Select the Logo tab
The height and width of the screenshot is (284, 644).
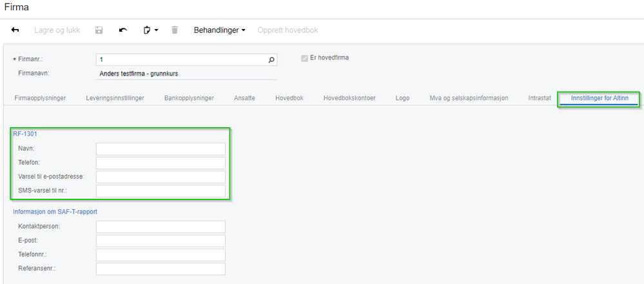tap(402, 98)
